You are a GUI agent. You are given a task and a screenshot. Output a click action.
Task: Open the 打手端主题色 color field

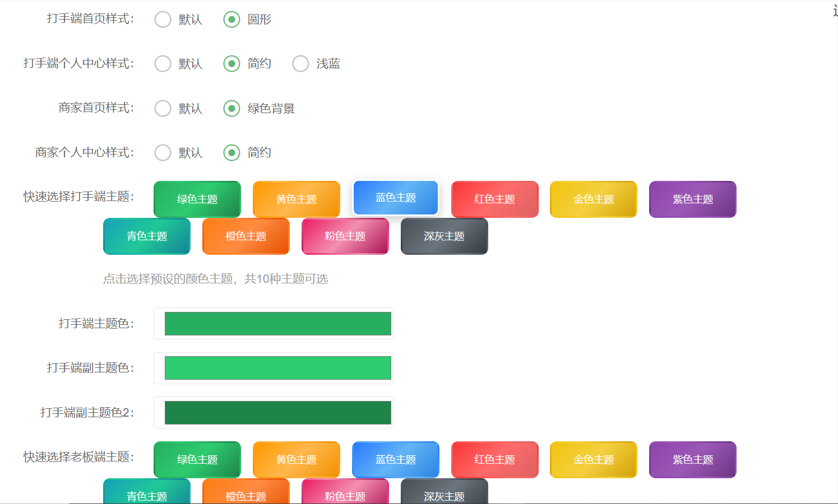(274, 323)
